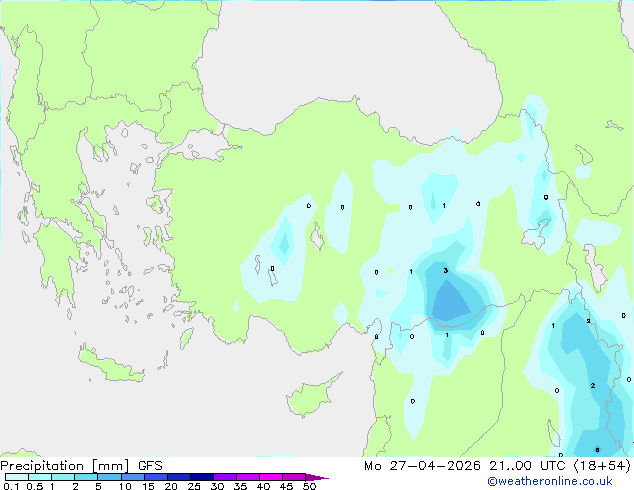Click the 40–45 mm bright magenta legend swatch
634x490 pixels.
(271, 477)
